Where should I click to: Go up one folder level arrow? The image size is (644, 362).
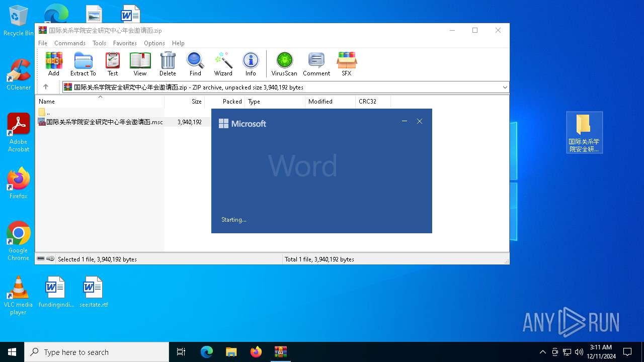point(46,87)
